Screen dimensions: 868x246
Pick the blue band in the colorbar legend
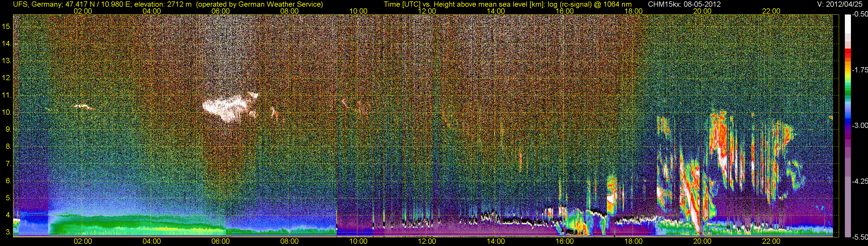[x=848, y=121]
